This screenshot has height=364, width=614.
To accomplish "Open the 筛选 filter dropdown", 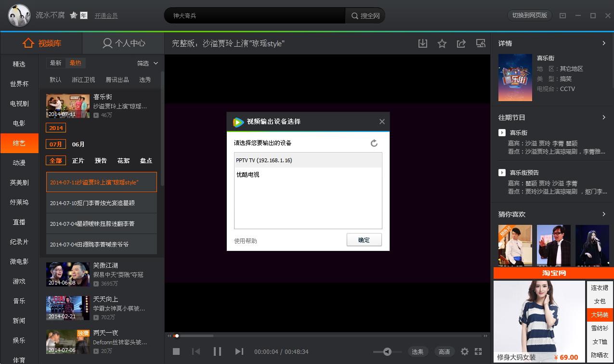I will [147, 63].
